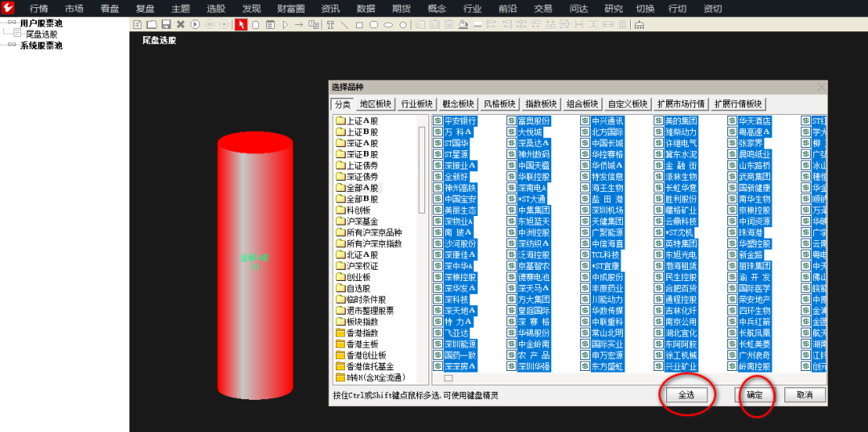Select the 北证A股 category folder
Image resolution: width=868 pixels, height=432 pixels.
pos(357,255)
